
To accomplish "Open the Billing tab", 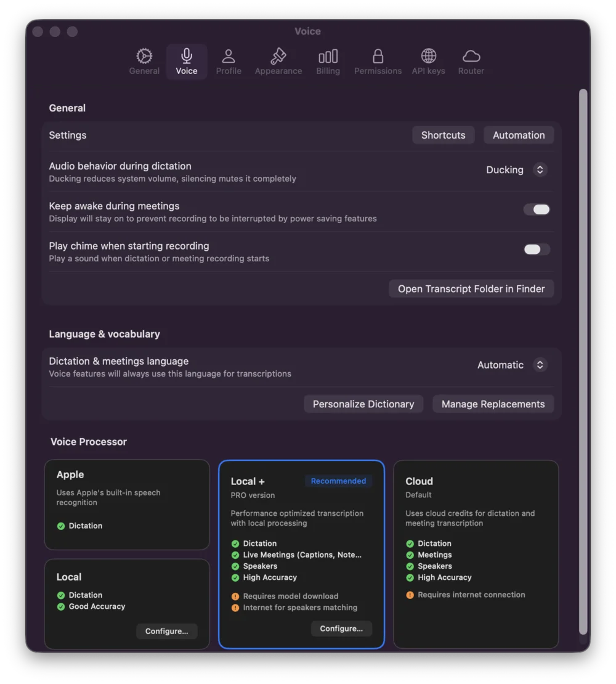I will pos(328,60).
